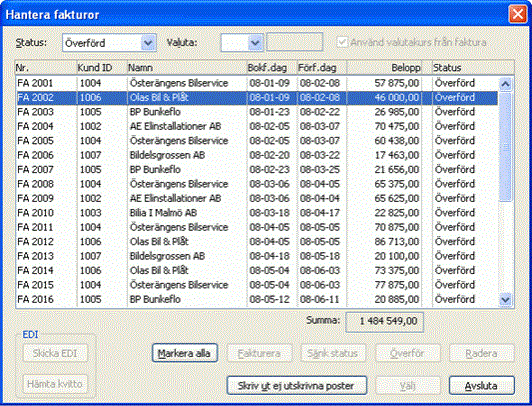Click the Avsluta button

[481, 385]
